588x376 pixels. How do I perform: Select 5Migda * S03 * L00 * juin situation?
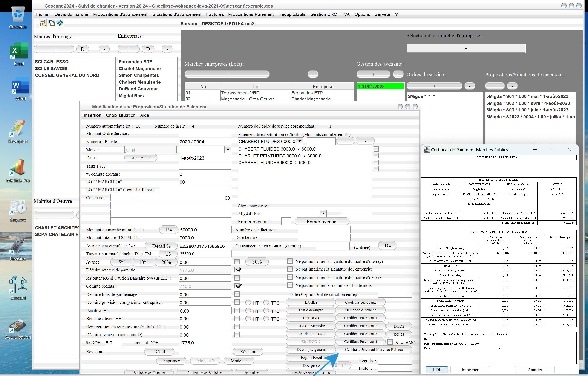[527, 110]
